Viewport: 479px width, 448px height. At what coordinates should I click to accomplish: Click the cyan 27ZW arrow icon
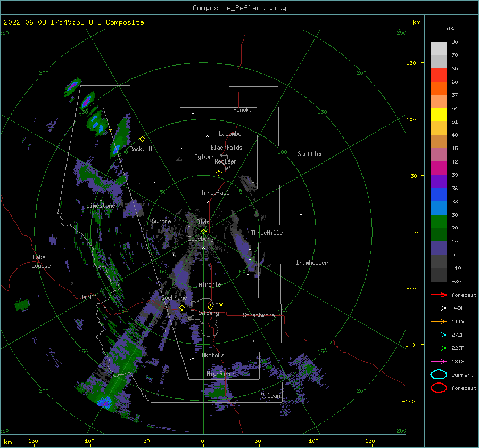click(439, 335)
